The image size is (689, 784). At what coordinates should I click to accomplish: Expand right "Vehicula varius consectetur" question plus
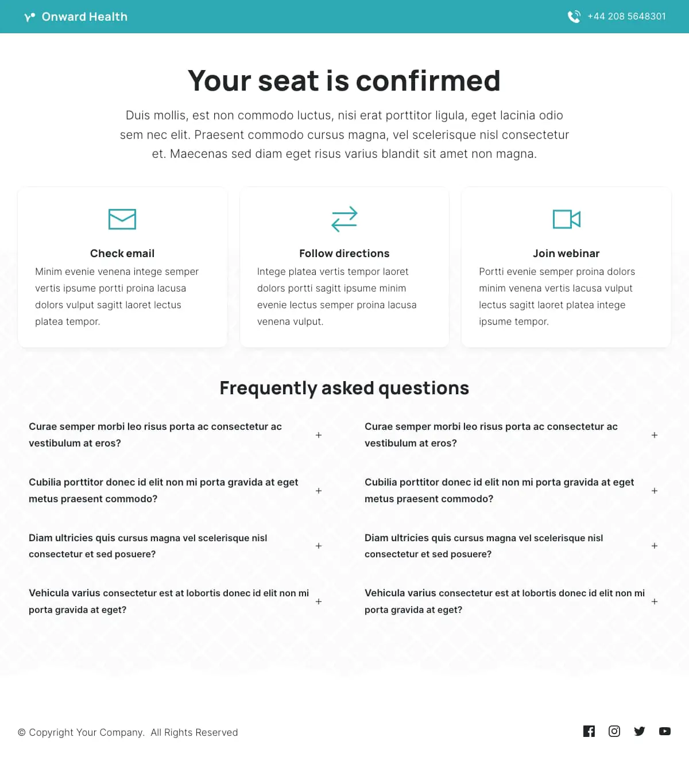coord(655,601)
